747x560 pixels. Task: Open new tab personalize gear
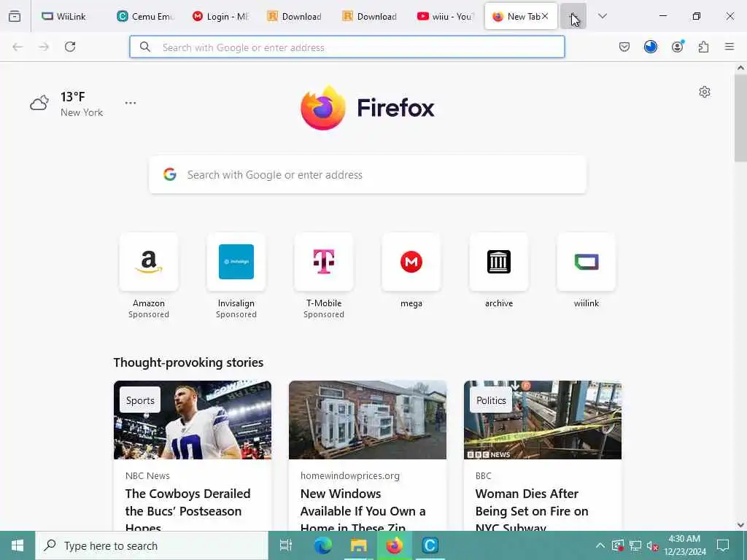tap(705, 92)
